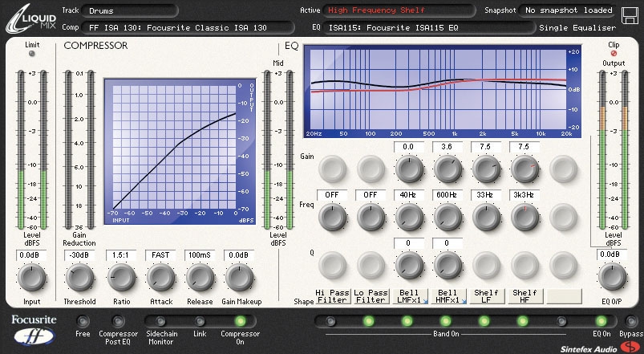Open Bell HMFx1 shape dropdown
The height and width of the screenshot is (354, 644).
(464, 301)
